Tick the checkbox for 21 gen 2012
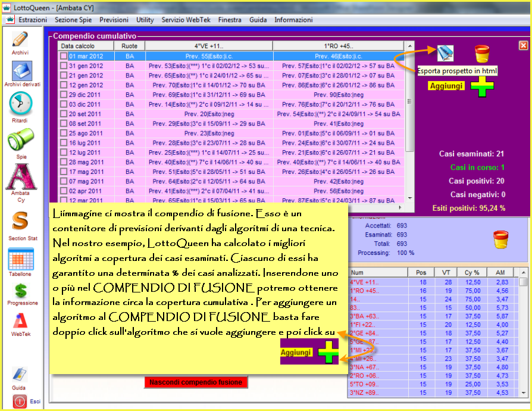 [64, 76]
